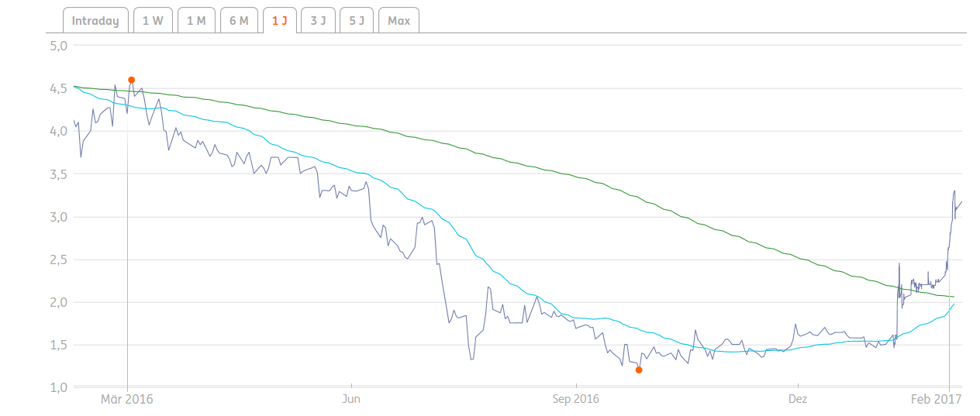Click the Mär 2016 axis label
980x416 pixels.
click(127, 400)
